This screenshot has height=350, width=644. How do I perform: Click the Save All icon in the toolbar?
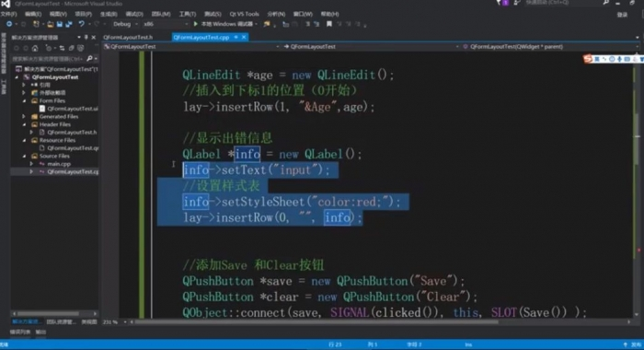coord(69,24)
